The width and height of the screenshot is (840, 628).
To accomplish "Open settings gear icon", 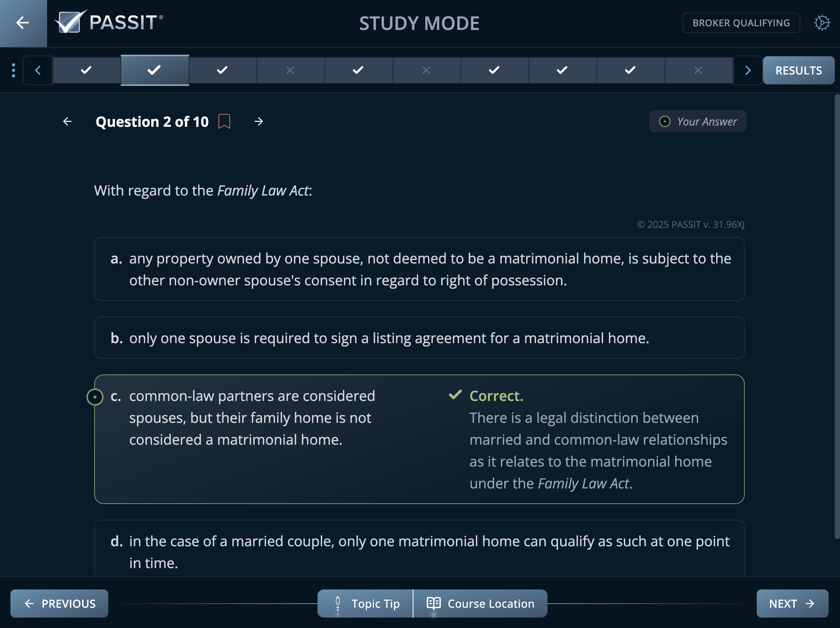I will [822, 23].
